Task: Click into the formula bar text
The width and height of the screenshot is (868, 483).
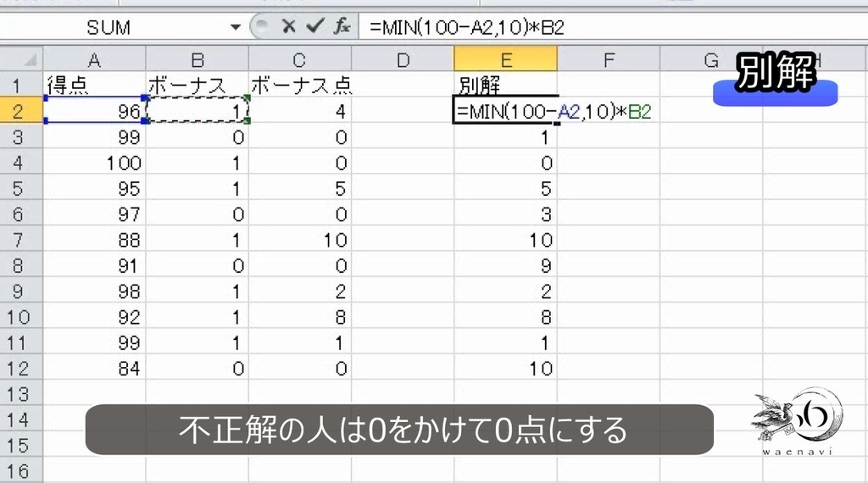Action: [612, 26]
